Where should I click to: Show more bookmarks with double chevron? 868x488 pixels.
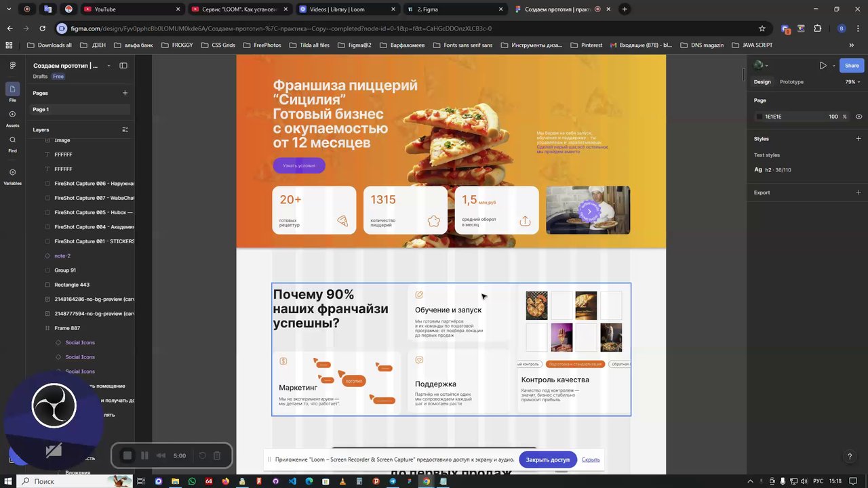coord(852,45)
